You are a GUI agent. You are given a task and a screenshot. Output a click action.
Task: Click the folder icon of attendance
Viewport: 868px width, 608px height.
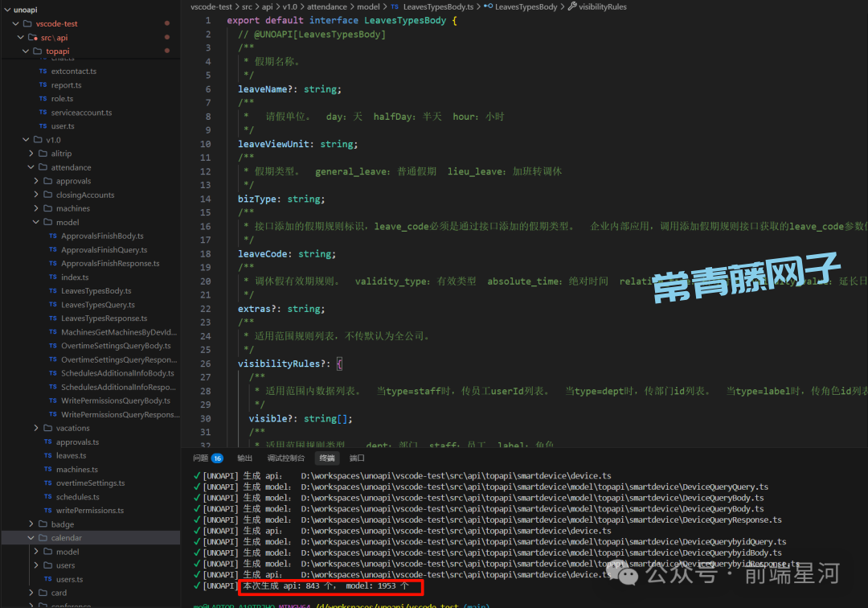42,167
